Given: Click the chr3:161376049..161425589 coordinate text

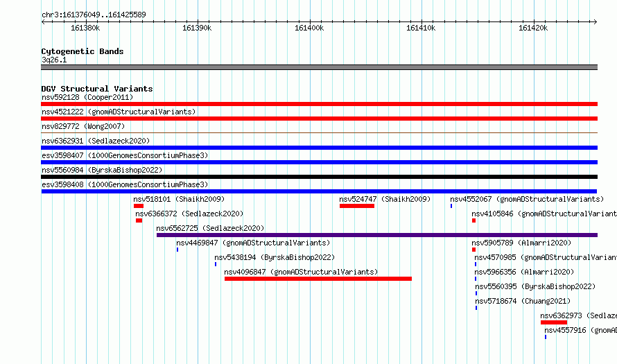Looking at the screenshot, I should (x=94, y=15).
